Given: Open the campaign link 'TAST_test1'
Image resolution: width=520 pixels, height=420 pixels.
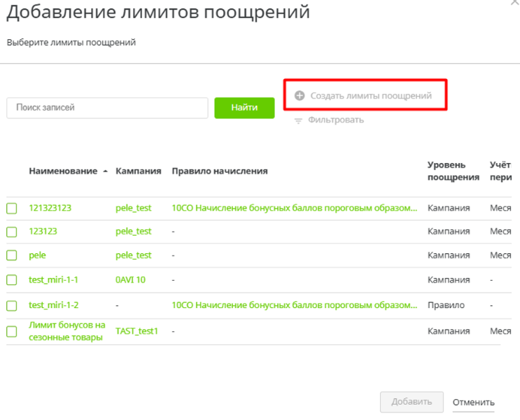Looking at the screenshot, I should coord(136,331).
